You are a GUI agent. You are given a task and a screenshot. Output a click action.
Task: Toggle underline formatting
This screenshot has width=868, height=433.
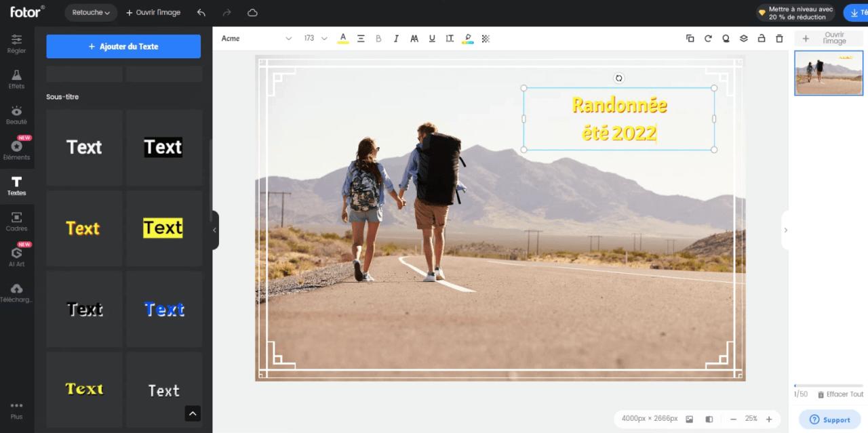point(432,39)
